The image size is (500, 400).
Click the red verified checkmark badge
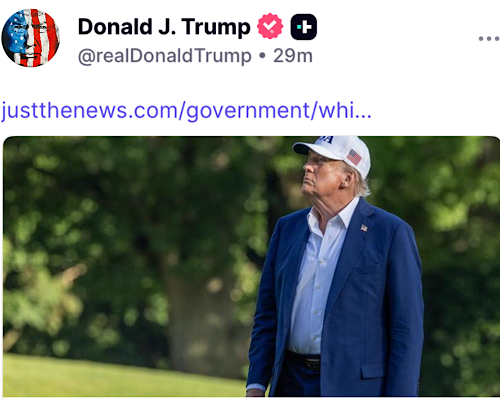(x=270, y=26)
